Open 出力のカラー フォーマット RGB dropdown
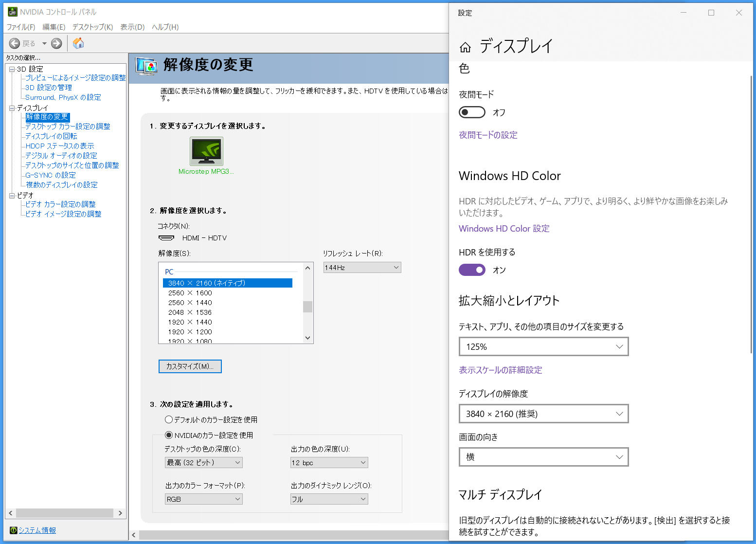 click(204, 499)
